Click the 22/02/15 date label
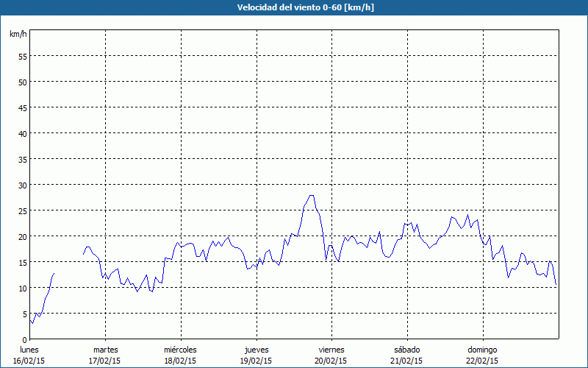Viewport: 588px width, 368px height. point(482,361)
